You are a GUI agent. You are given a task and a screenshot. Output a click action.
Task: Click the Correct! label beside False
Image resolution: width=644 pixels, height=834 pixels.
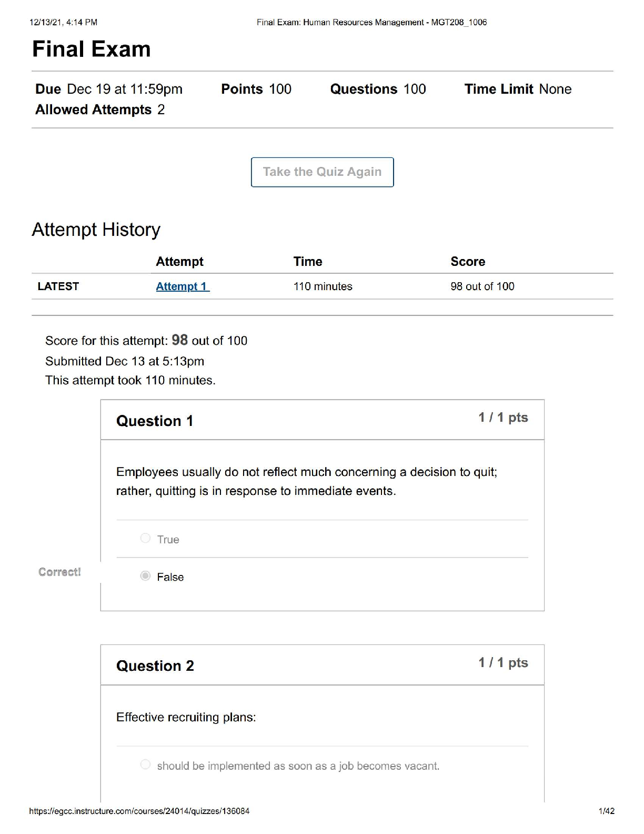[x=59, y=572]
